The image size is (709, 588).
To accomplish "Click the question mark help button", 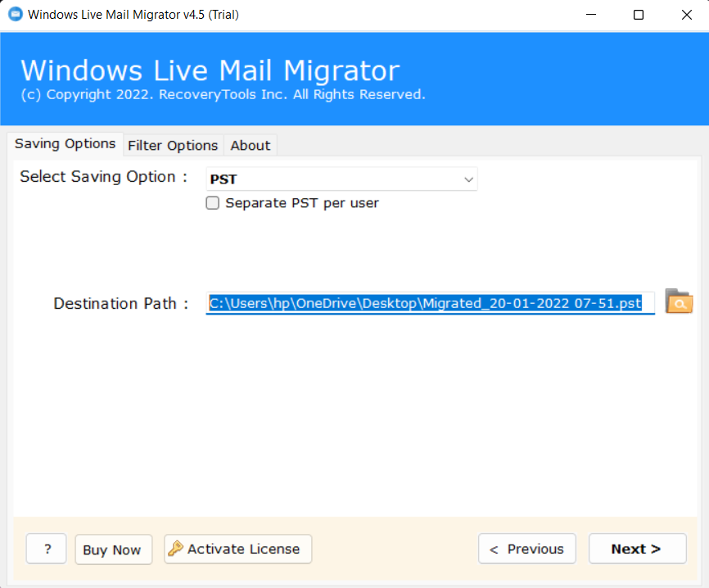I will [x=47, y=550].
